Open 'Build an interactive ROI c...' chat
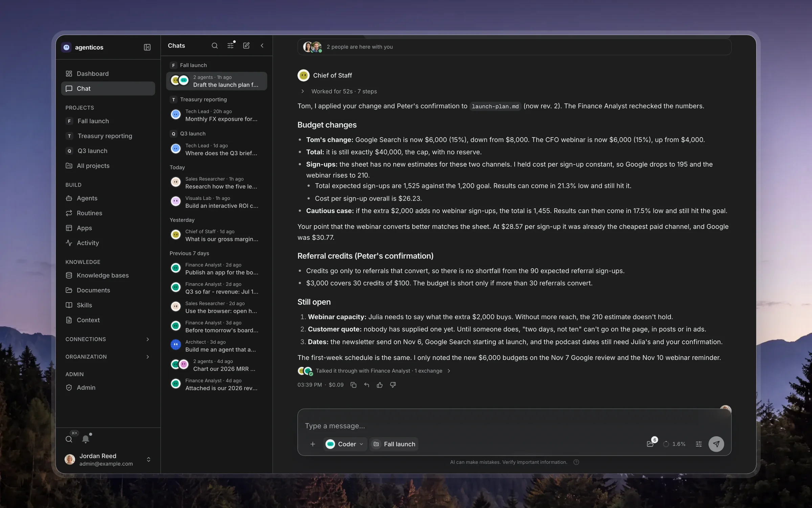The width and height of the screenshot is (812, 508). 217,202
